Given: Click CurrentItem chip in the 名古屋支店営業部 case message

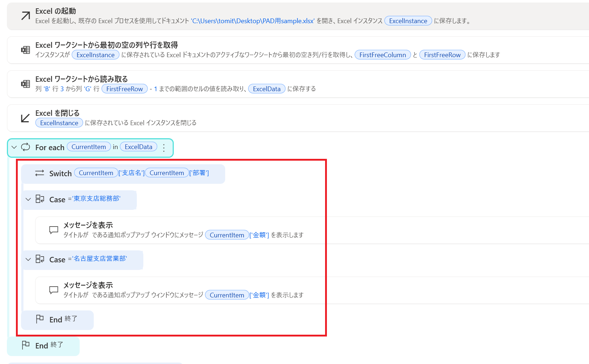Looking at the screenshot, I should point(227,295).
